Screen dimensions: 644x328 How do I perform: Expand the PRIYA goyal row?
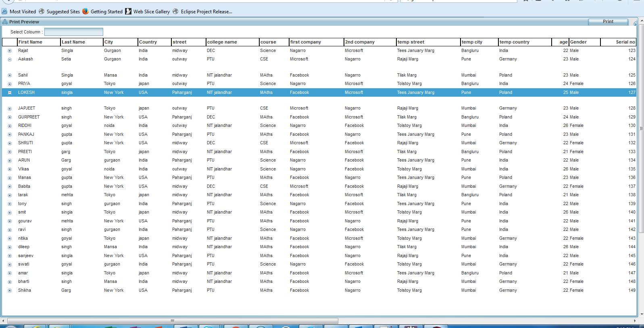pyautogui.click(x=10, y=84)
